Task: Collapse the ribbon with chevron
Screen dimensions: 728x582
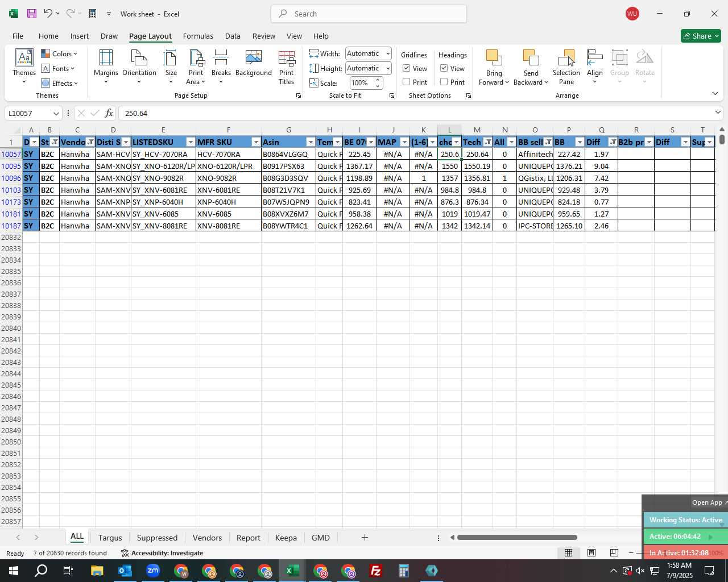Action: tap(715, 94)
